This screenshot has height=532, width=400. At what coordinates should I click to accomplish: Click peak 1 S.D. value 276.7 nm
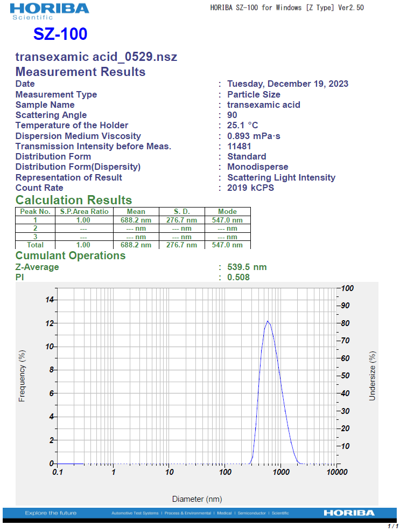[x=181, y=220]
